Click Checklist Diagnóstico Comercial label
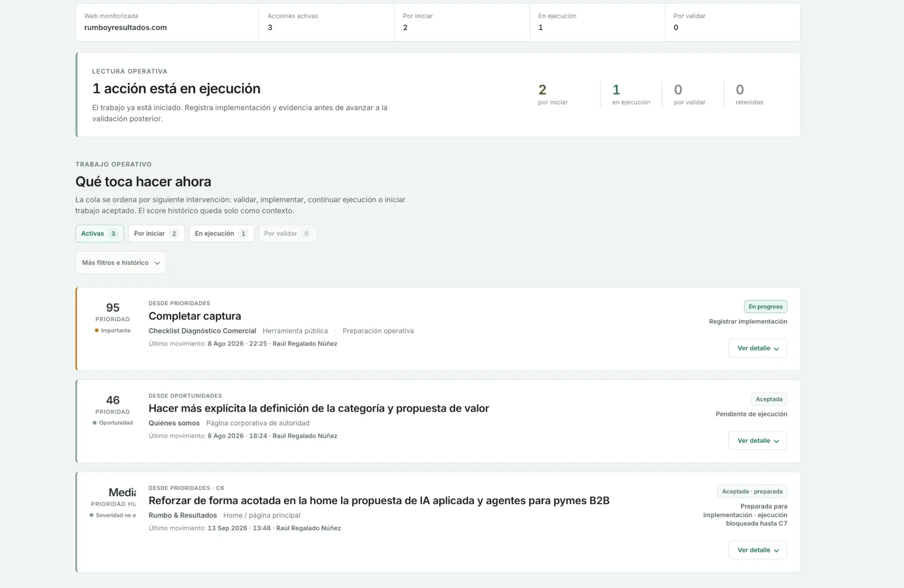Image resolution: width=904 pixels, height=588 pixels. click(202, 331)
